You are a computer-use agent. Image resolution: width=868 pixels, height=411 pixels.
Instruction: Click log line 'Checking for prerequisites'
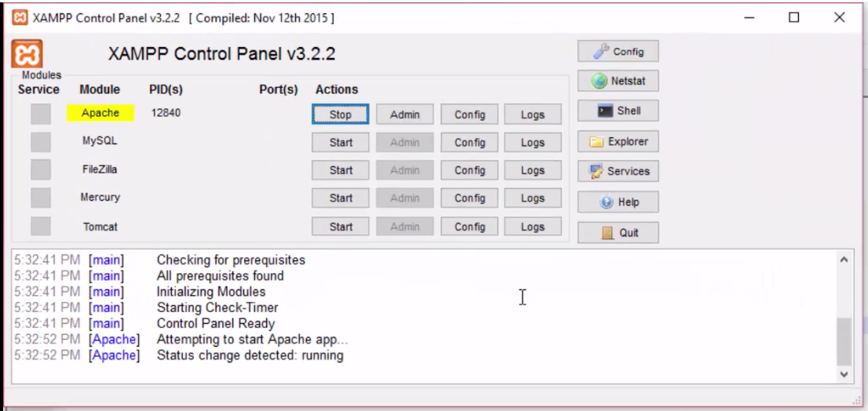coord(231,260)
